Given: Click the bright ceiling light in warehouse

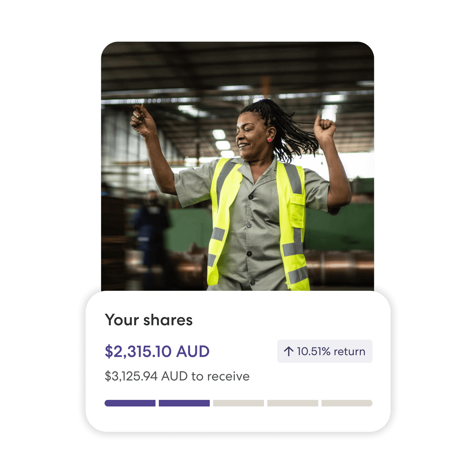Looking at the screenshot, I should pyautogui.click(x=219, y=135).
